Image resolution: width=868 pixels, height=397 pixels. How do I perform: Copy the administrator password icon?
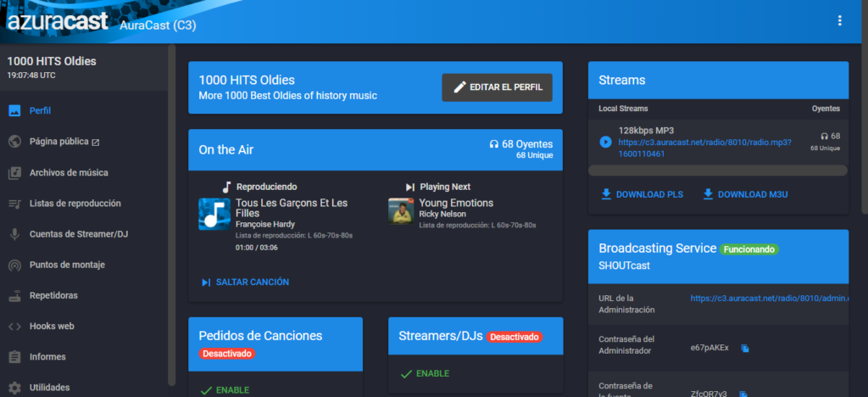[x=745, y=348]
